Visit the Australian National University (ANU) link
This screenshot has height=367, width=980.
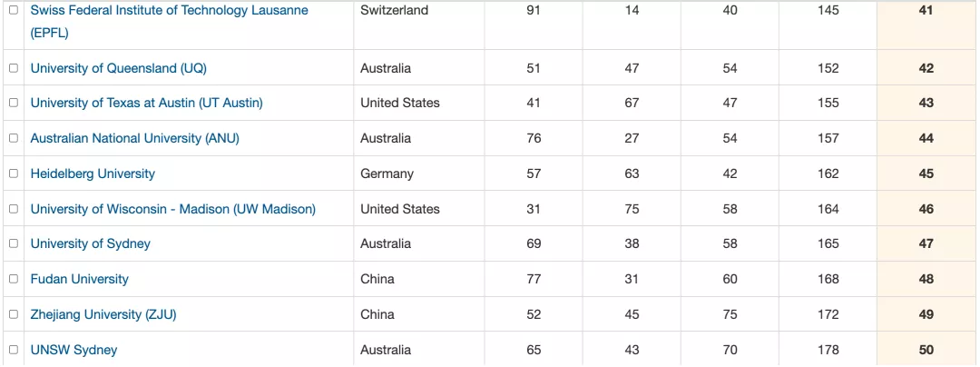point(135,138)
